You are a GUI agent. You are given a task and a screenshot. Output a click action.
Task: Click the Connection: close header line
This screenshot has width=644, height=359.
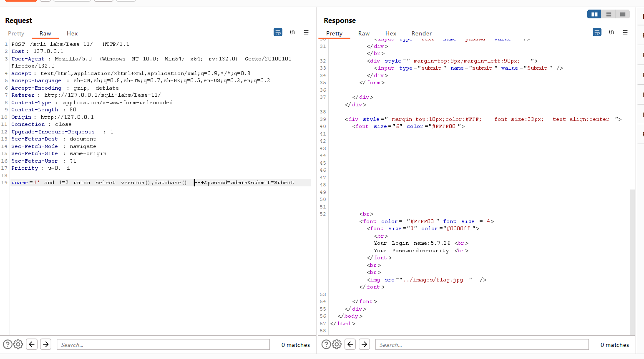41,124
